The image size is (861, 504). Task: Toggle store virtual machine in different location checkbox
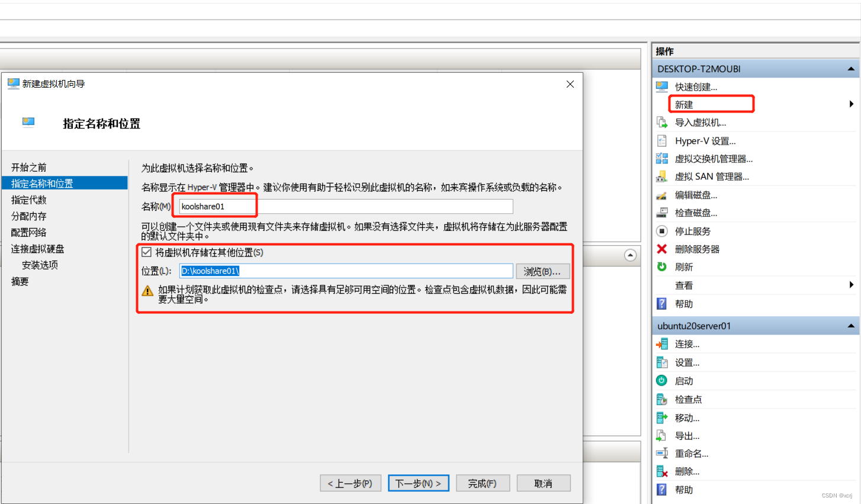pos(147,252)
